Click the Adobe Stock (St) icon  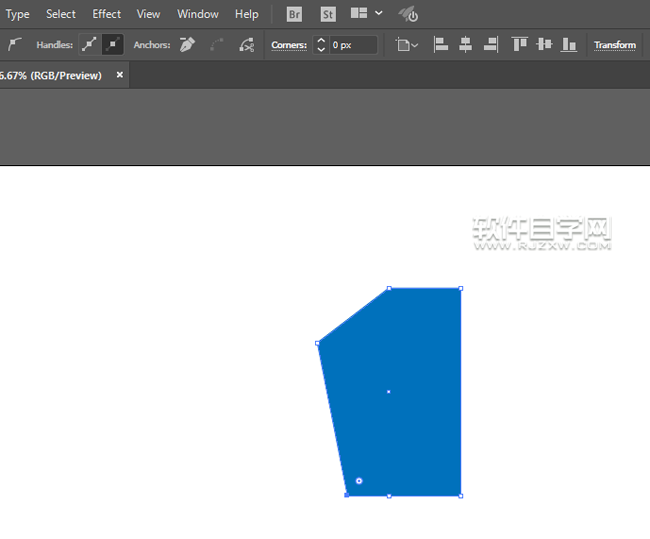[328, 14]
